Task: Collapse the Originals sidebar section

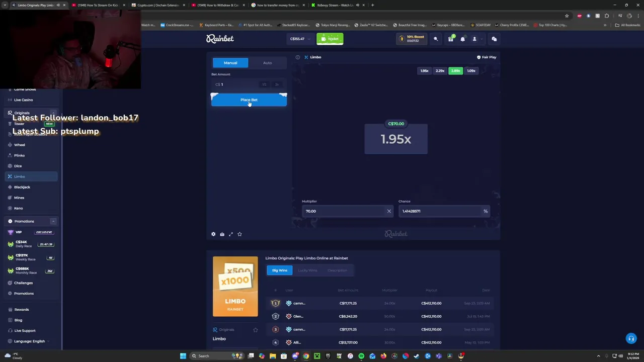Action: [53, 113]
